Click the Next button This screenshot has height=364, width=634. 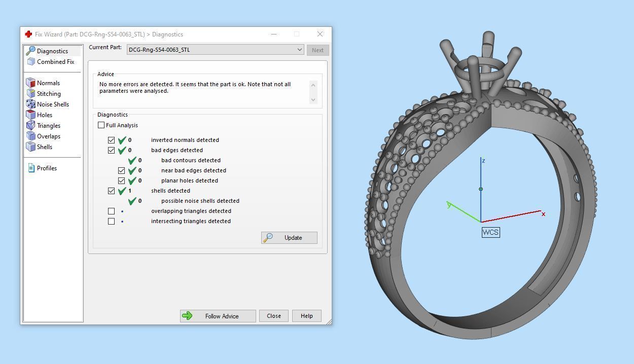click(x=318, y=50)
